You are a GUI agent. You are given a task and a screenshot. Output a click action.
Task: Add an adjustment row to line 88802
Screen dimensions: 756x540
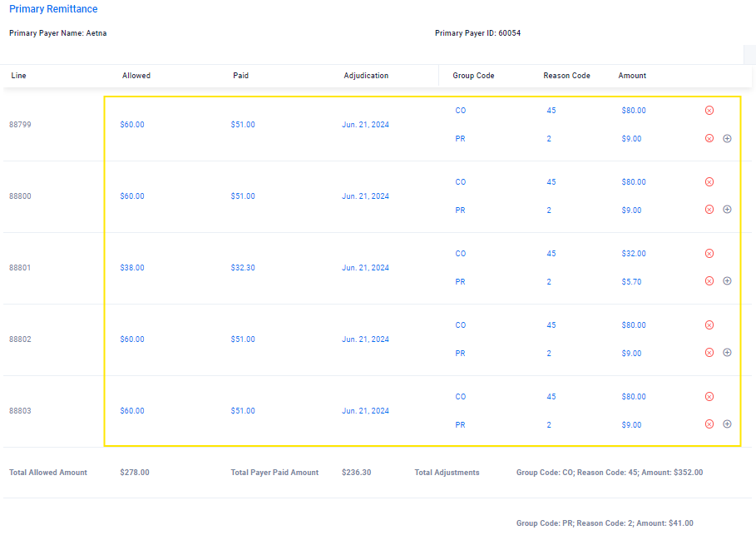click(x=727, y=353)
